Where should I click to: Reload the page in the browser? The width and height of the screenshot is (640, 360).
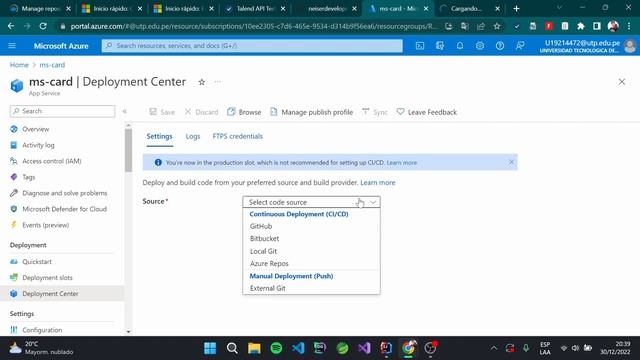point(43,26)
